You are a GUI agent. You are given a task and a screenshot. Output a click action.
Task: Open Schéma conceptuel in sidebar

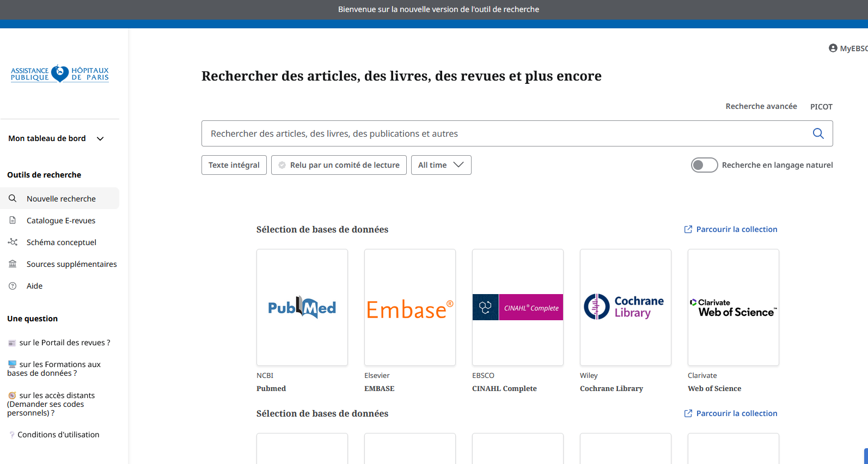(61, 242)
